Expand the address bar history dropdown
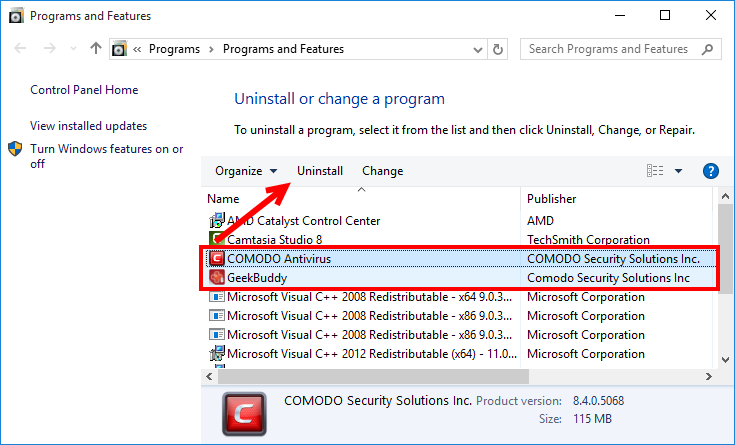Screen dimensions: 735x445 tap(478, 50)
